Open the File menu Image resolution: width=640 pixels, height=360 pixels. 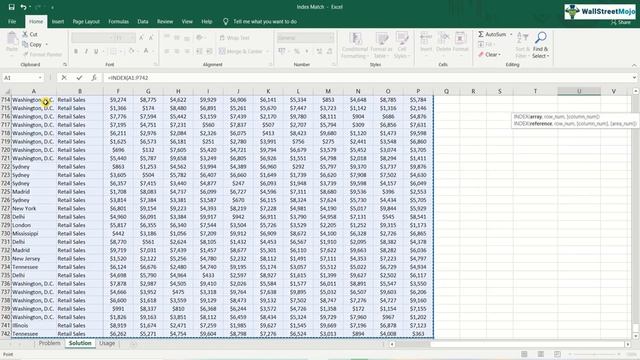(x=12, y=22)
